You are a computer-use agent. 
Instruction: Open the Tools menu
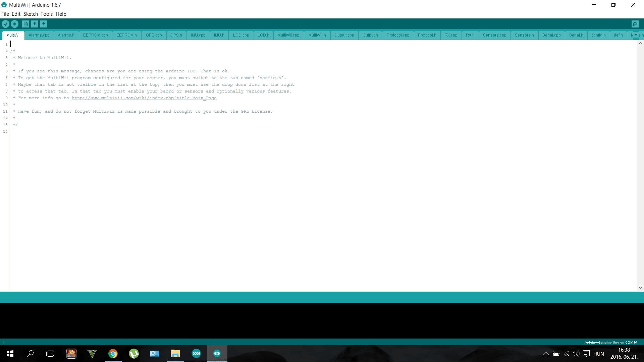click(47, 14)
